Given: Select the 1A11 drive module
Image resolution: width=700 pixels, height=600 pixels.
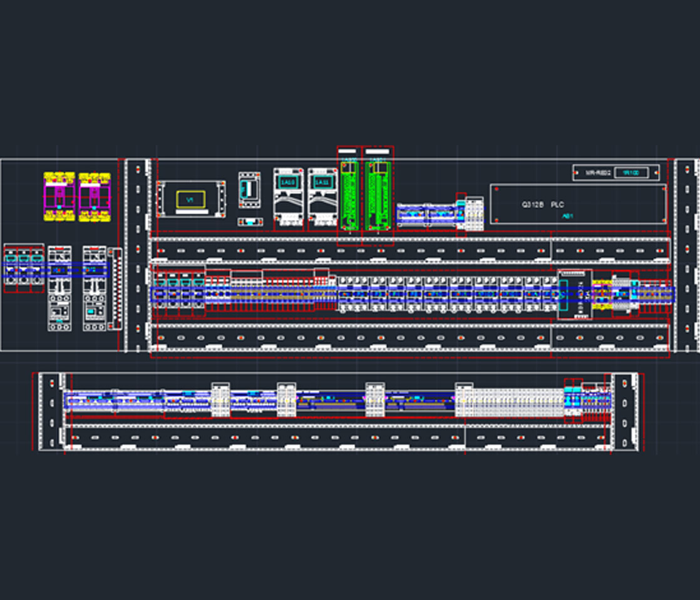Looking at the screenshot, I should click(322, 196).
